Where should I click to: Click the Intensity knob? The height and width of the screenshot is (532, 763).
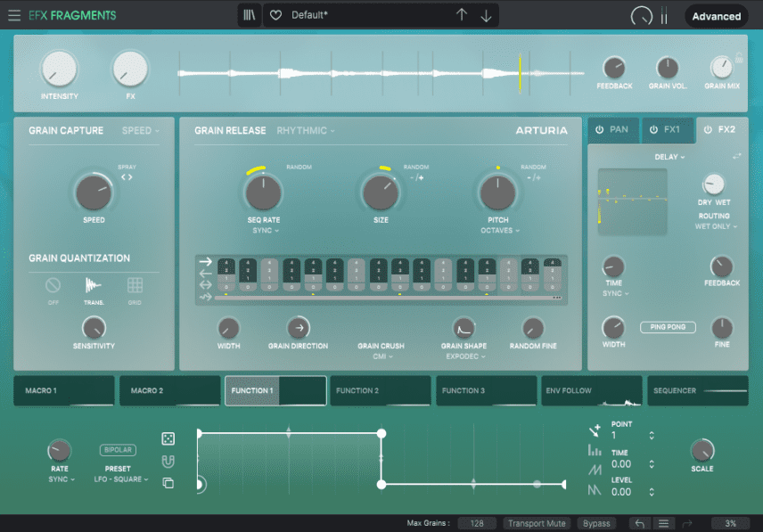(x=59, y=69)
